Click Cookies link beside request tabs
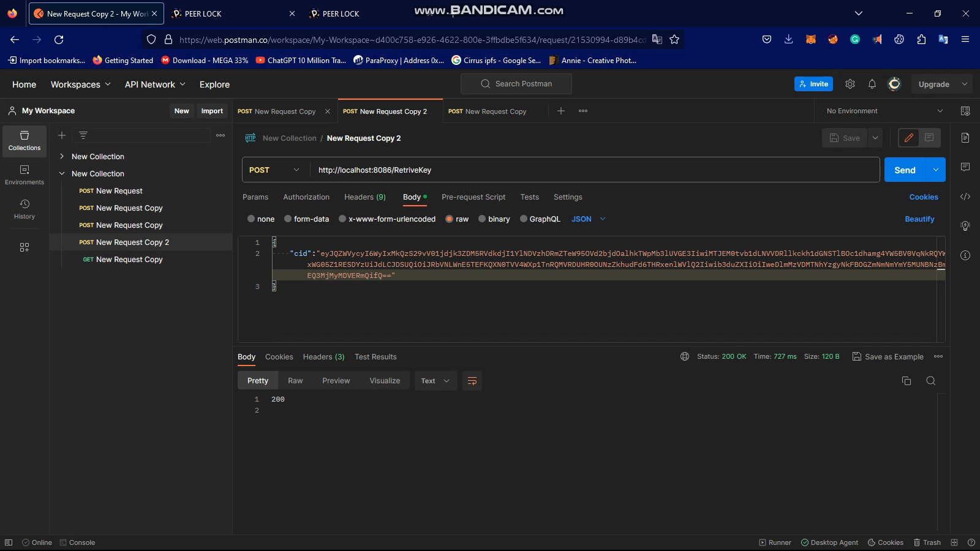Screen dimensions: 980x551 tap(924, 197)
